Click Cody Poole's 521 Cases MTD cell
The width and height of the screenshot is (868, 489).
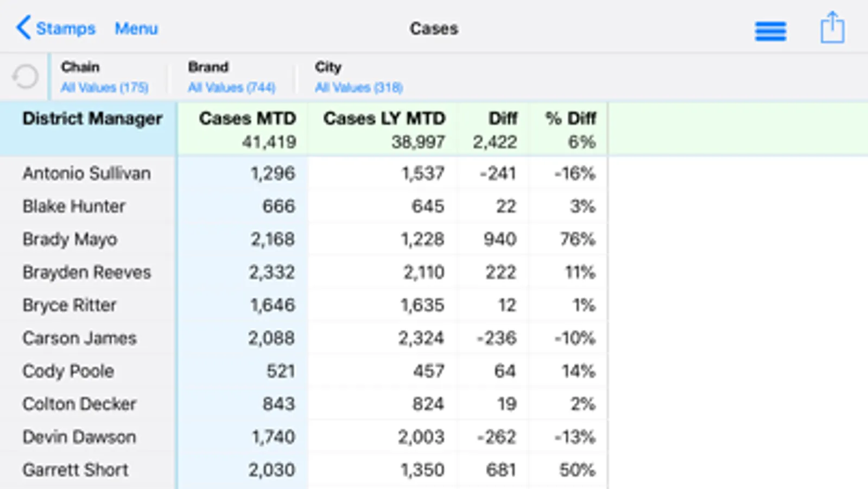[x=280, y=371]
